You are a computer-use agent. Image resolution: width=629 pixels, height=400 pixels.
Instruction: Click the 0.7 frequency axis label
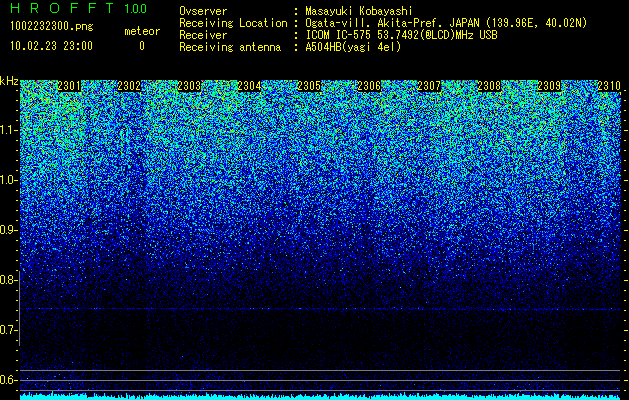pos(8,330)
